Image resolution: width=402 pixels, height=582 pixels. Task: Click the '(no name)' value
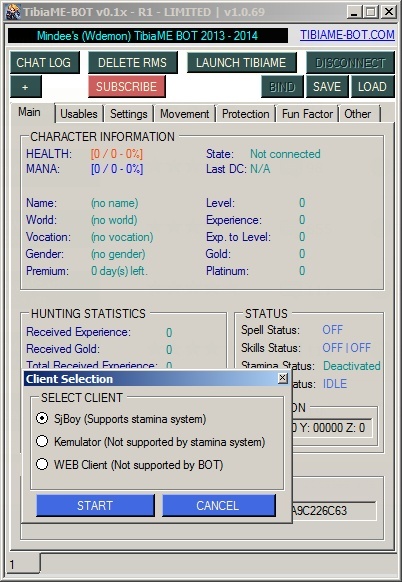(115, 203)
